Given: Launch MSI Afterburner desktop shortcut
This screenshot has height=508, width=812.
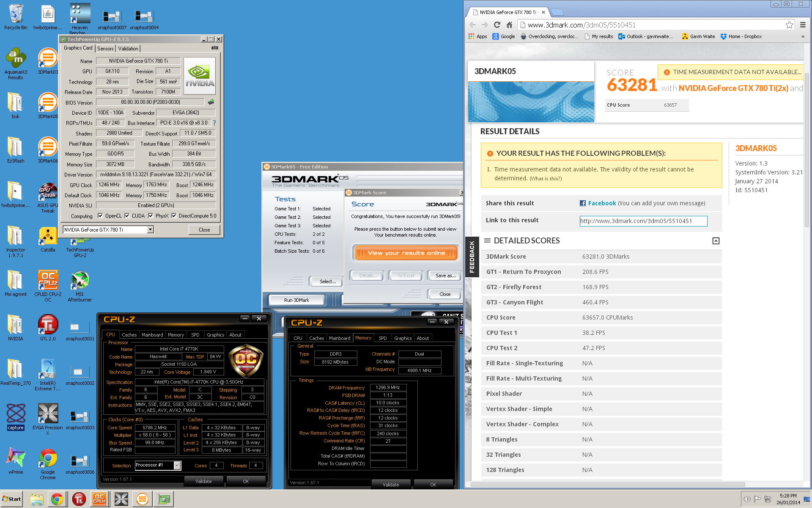Looking at the screenshot, I should tap(80, 287).
